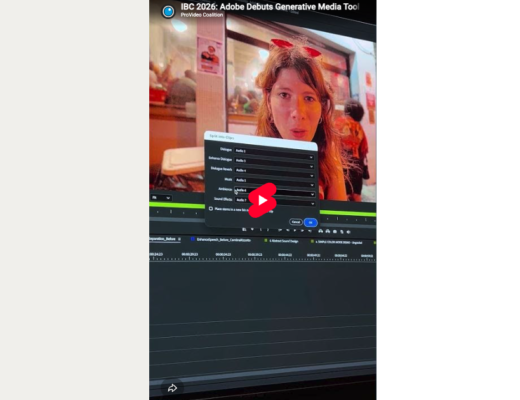
Task: Play the YouTube Shorts video
Action: pyautogui.click(x=263, y=200)
